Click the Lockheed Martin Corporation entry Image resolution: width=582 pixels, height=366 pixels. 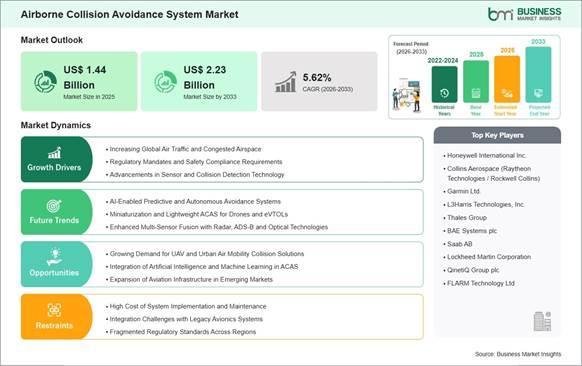pyautogui.click(x=488, y=257)
